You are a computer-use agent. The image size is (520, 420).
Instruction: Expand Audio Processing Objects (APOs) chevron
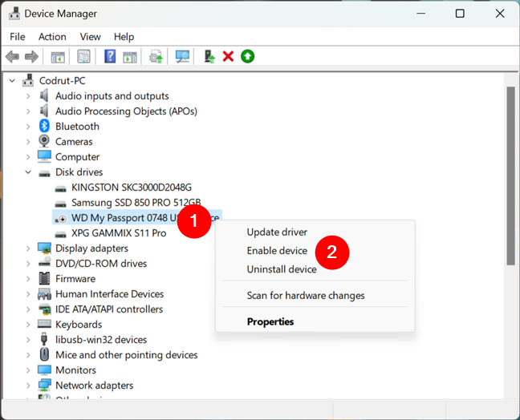tap(28, 111)
